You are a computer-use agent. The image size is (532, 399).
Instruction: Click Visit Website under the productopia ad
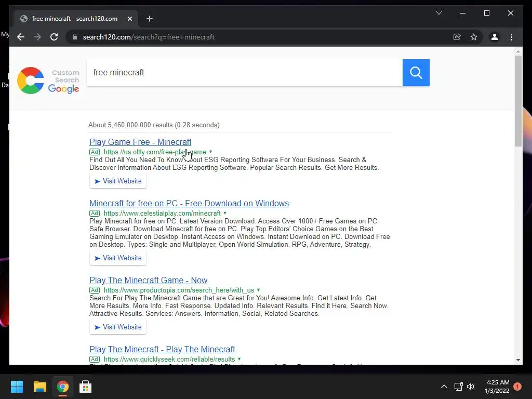coord(118,327)
